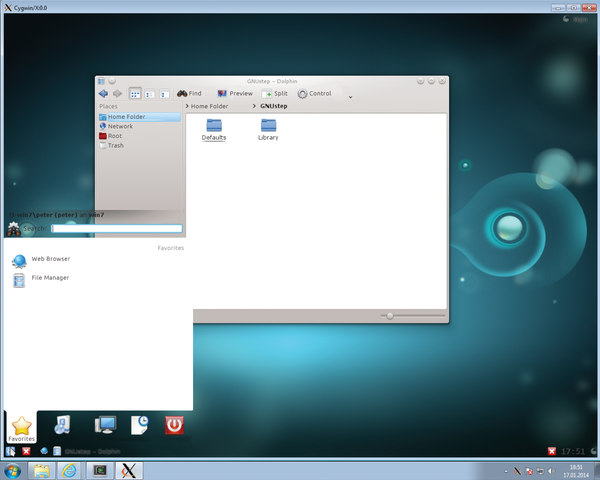Switch Dolphin to Icons view mode
The height and width of the screenshot is (480, 600).
[x=135, y=94]
